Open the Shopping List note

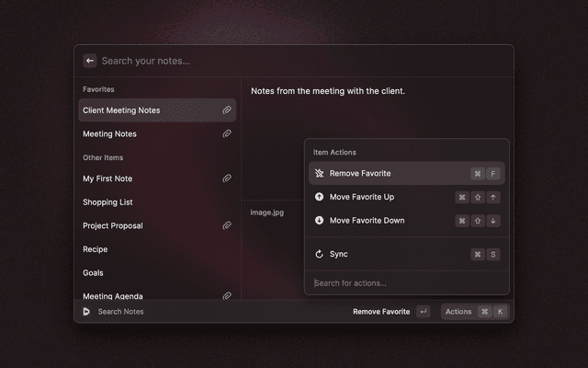click(x=108, y=202)
